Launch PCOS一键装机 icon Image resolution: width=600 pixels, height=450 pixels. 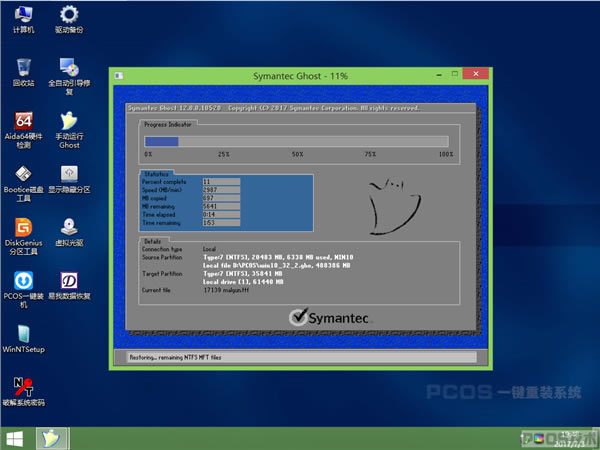pos(24,279)
